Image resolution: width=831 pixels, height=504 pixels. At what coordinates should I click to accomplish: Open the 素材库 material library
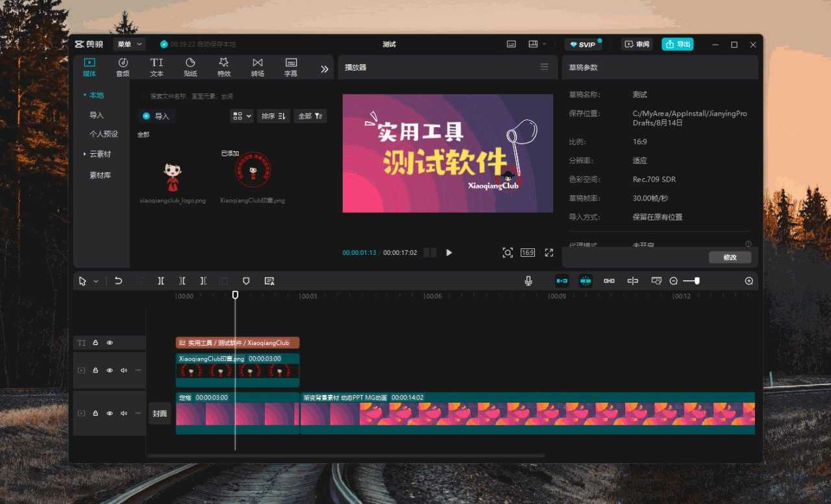click(x=100, y=175)
